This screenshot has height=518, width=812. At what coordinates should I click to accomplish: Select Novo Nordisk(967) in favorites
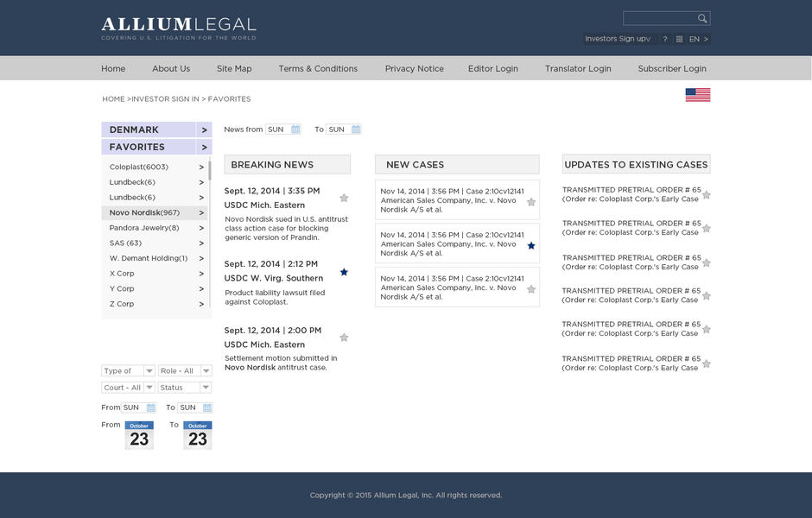(x=155, y=212)
